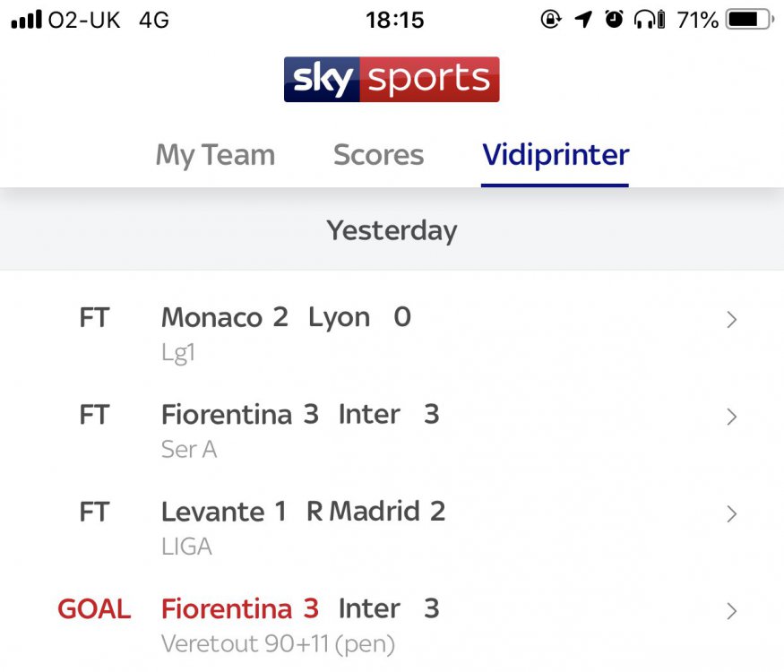Open the FT Fiorentina Inter chevron arrow

tap(731, 416)
